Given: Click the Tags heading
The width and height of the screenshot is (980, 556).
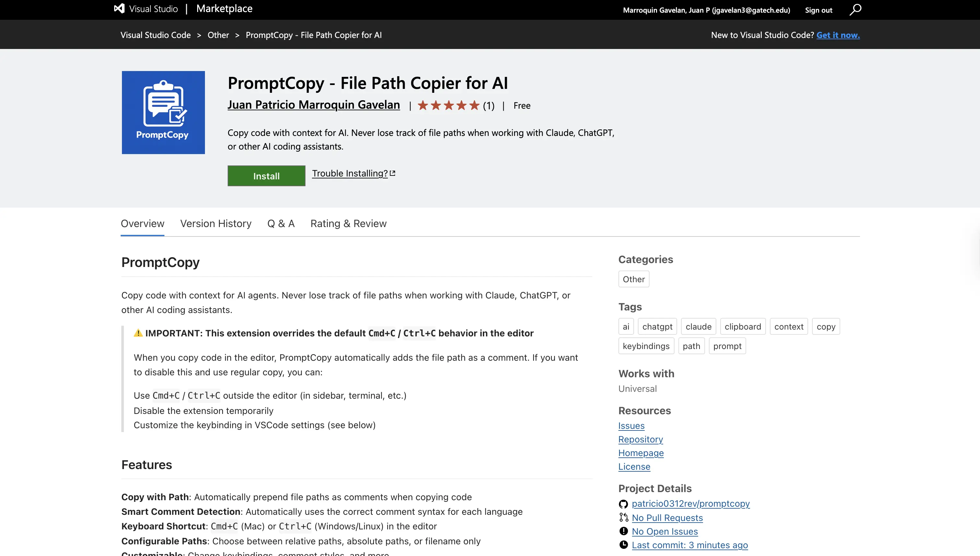Looking at the screenshot, I should (630, 307).
